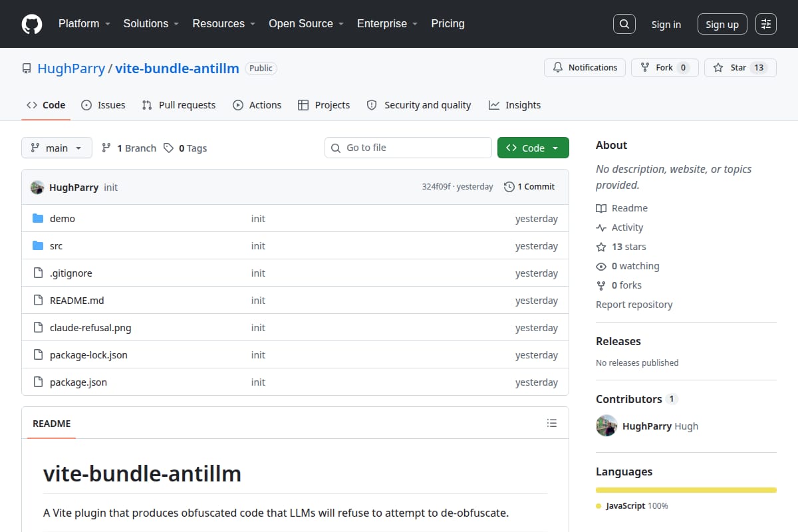Open the main branch dropdown
The width and height of the screenshot is (798, 532).
click(57, 148)
